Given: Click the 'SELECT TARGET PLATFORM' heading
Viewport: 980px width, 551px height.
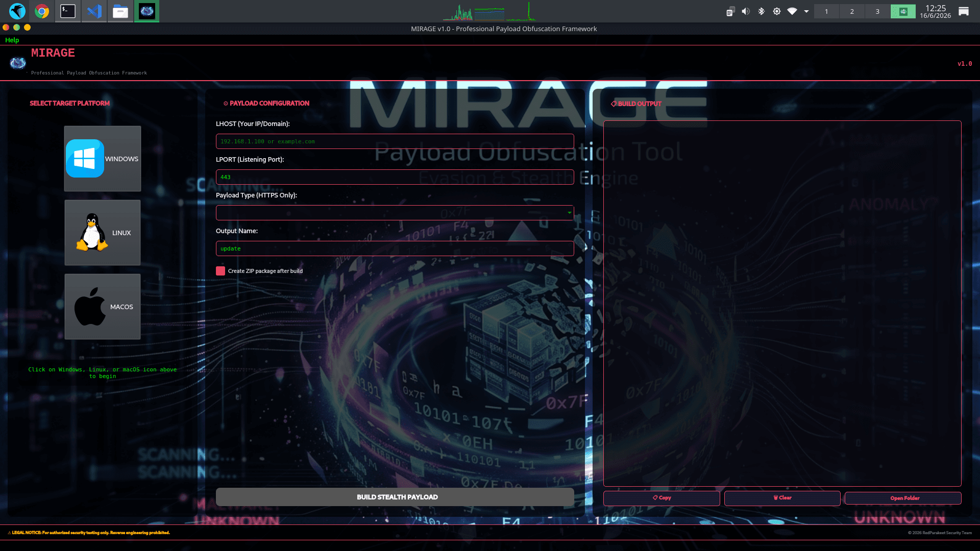Looking at the screenshot, I should [69, 103].
